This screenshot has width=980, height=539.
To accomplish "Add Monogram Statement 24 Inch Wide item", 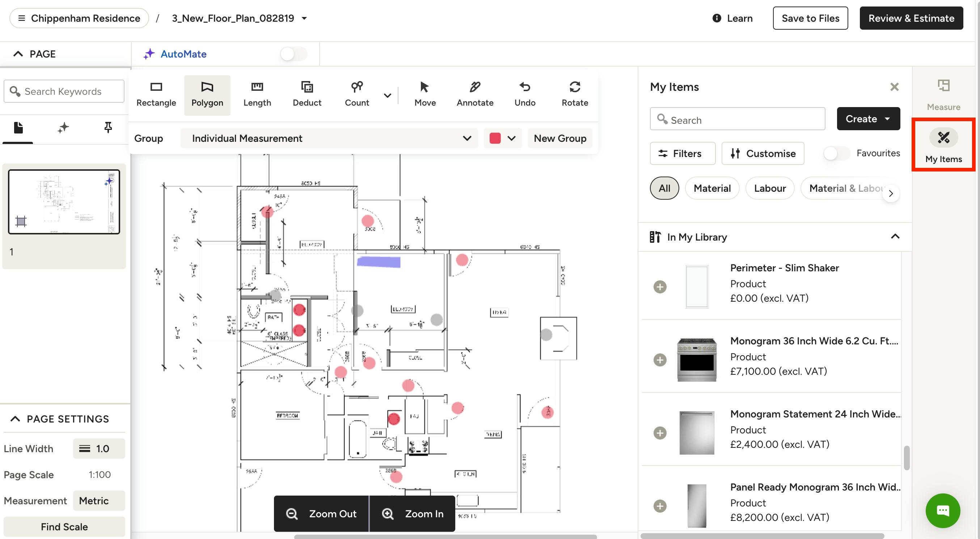I will (660, 433).
